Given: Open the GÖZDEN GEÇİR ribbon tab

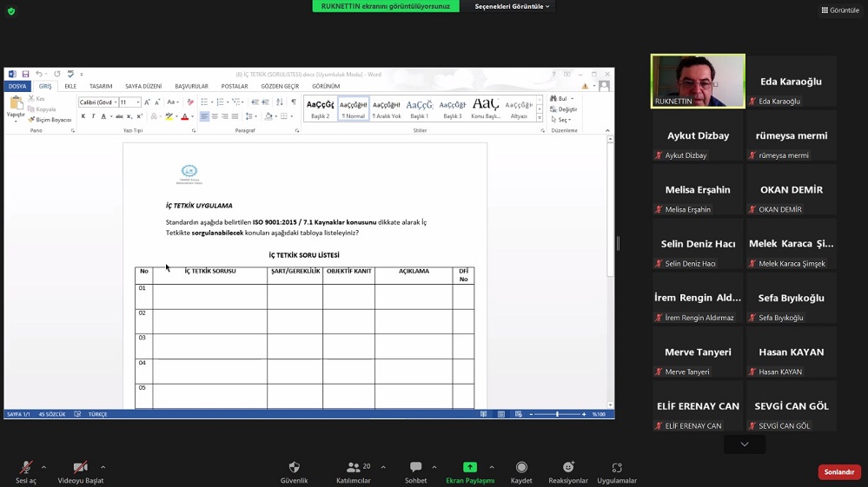Looking at the screenshot, I should coord(280,87).
